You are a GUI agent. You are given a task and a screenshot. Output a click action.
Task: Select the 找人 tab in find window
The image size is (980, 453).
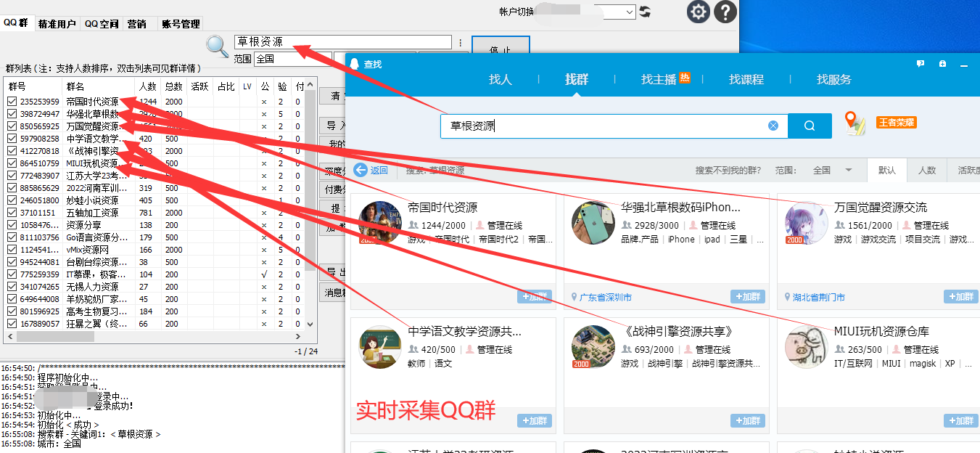pos(501,79)
